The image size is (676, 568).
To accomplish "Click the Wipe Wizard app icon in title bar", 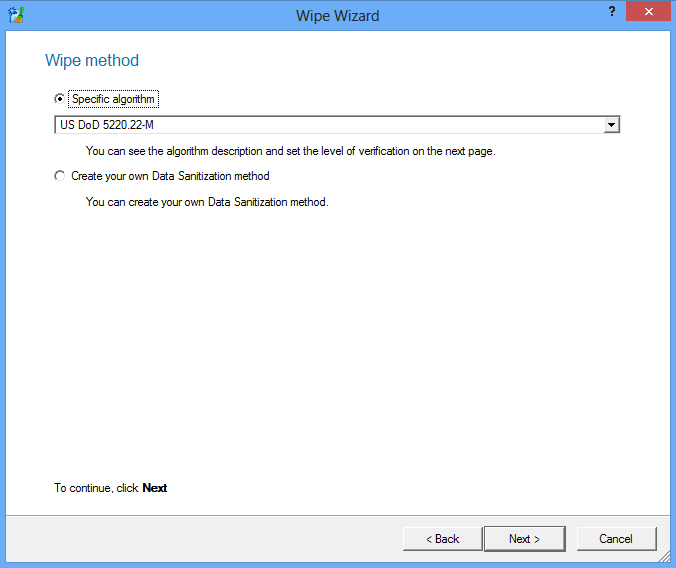I will tap(15, 15).
